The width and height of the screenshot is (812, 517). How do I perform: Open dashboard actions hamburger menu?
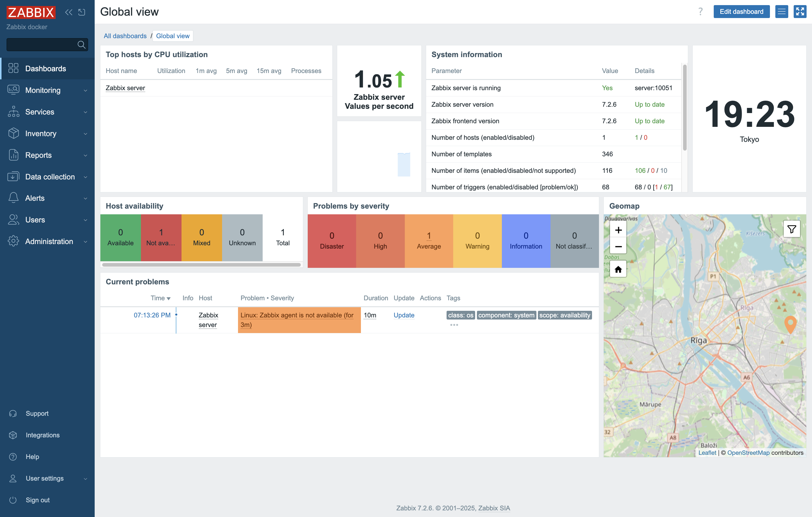tap(781, 12)
